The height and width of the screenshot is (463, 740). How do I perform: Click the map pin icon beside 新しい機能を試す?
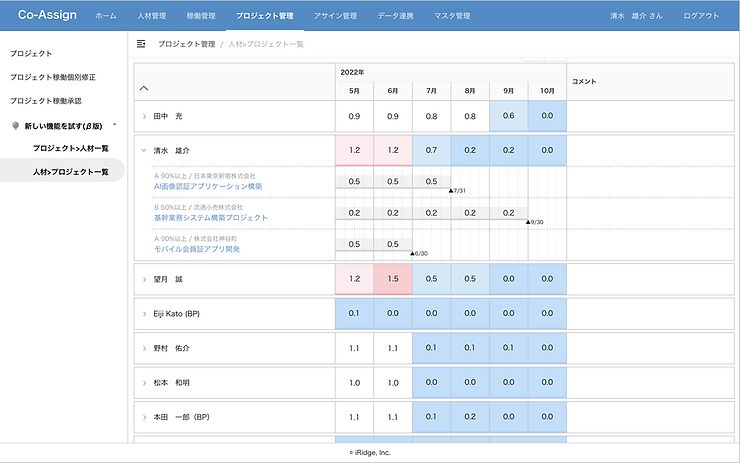click(x=16, y=126)
